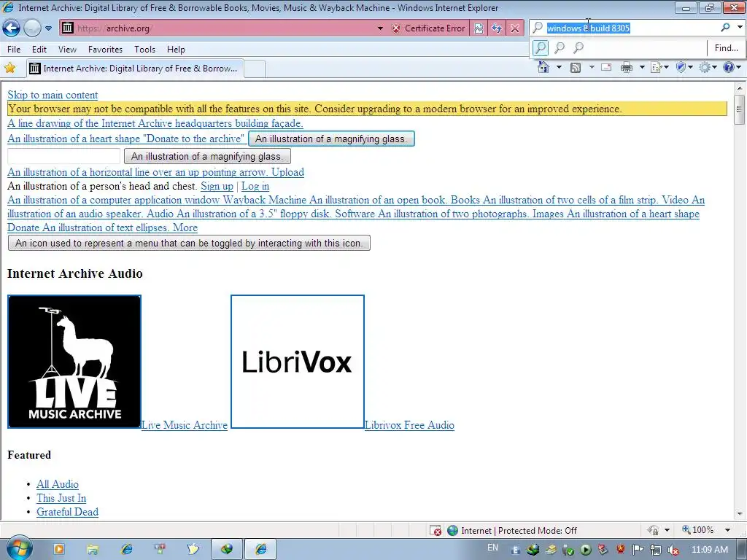
Task: Select the highlighted first search provider icon
Action: pos(541,47)
